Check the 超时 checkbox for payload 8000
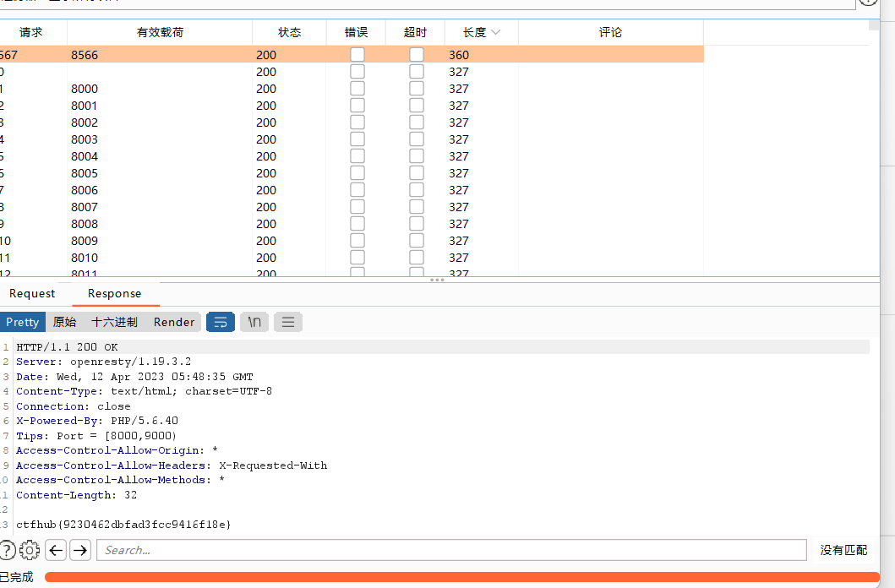The image size is (895, 588). [416, 88]
